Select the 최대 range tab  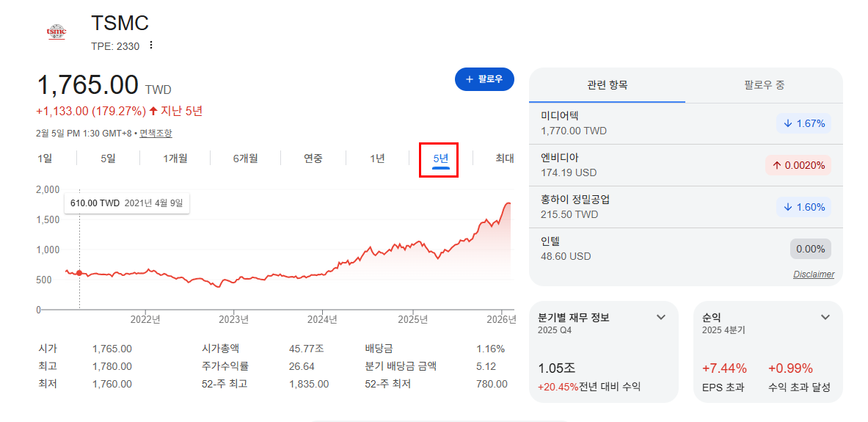(x=504, y=159)
